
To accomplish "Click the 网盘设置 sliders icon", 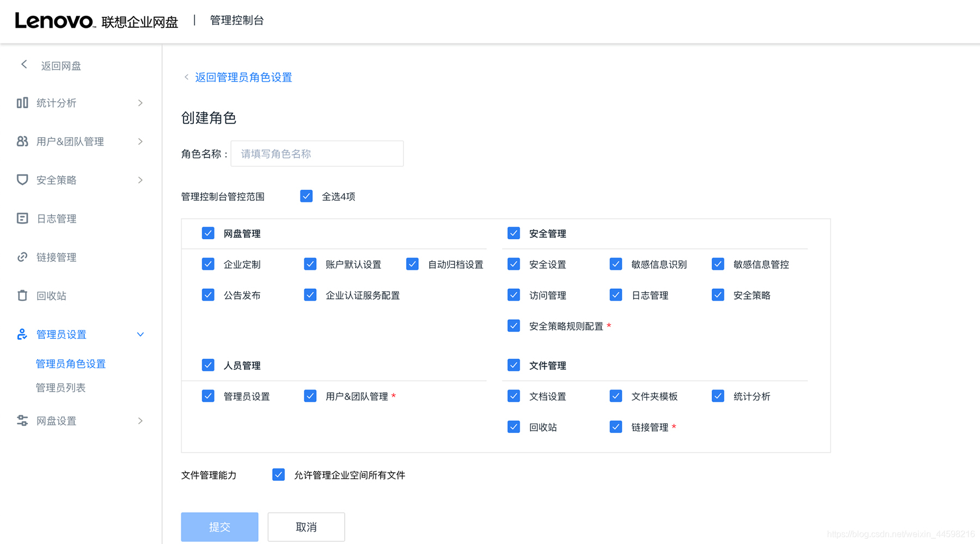I will tap(22, 421).
